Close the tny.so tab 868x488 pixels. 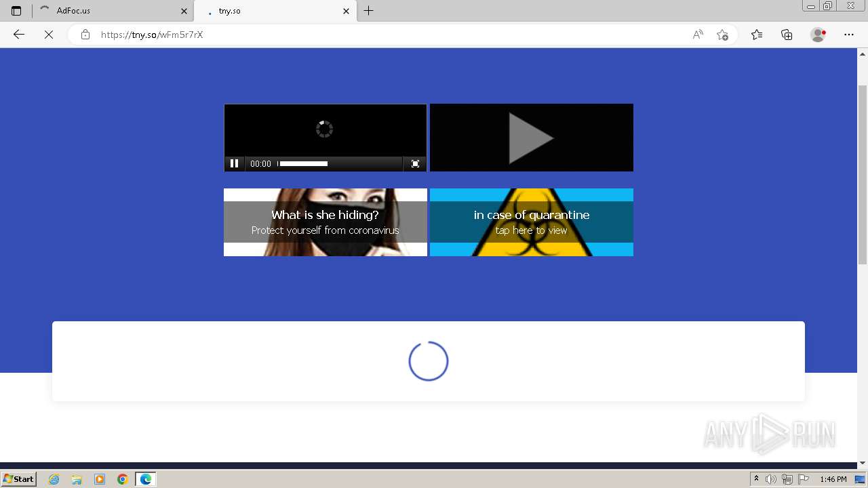(347, 11)
